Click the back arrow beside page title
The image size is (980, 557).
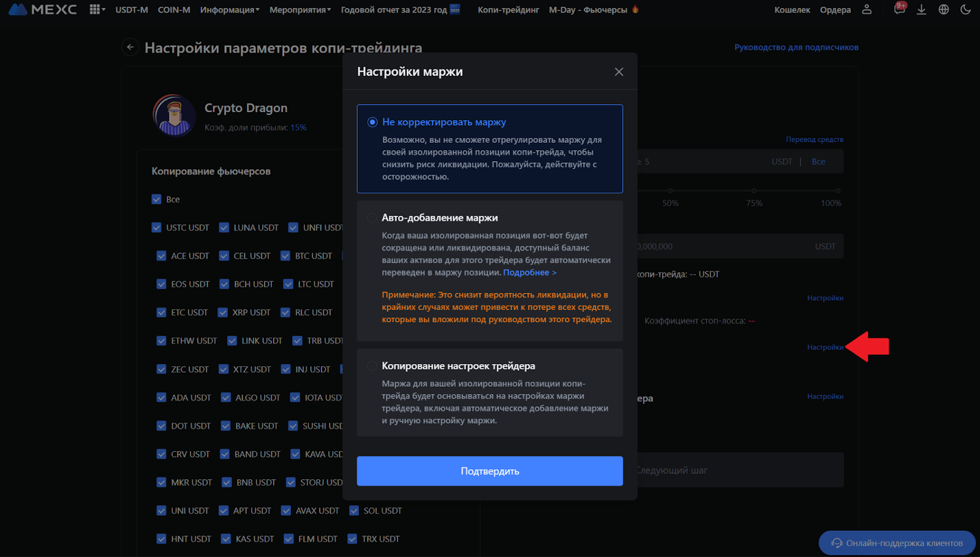coord(130,47)
